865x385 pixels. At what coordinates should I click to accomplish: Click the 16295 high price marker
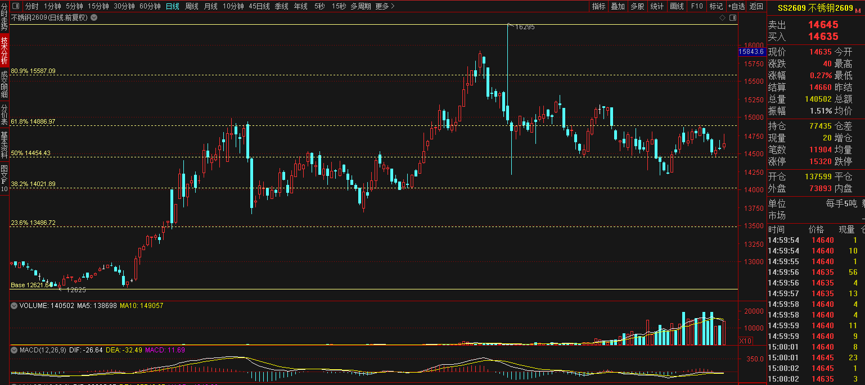click(524, 26)
